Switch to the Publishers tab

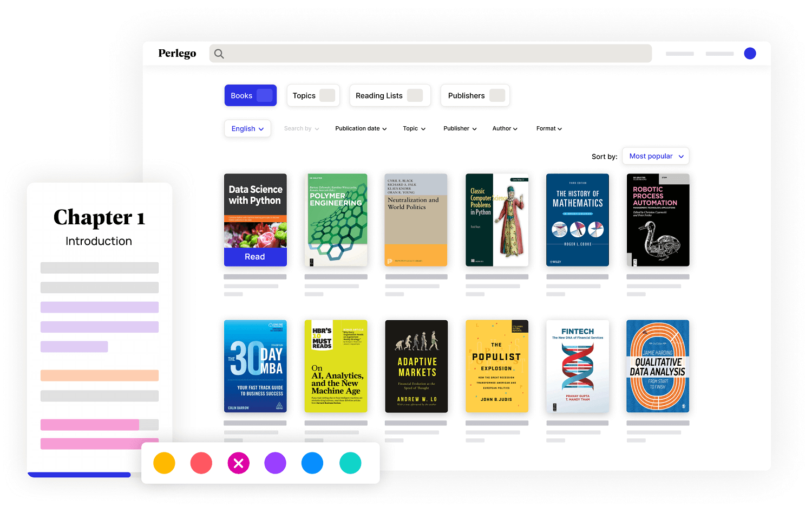(475, 95)
